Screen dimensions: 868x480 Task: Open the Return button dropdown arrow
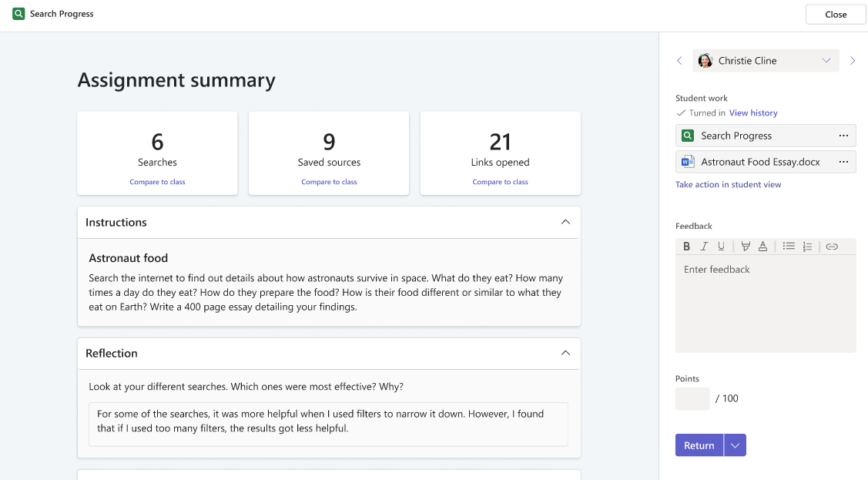pos(735,445)
